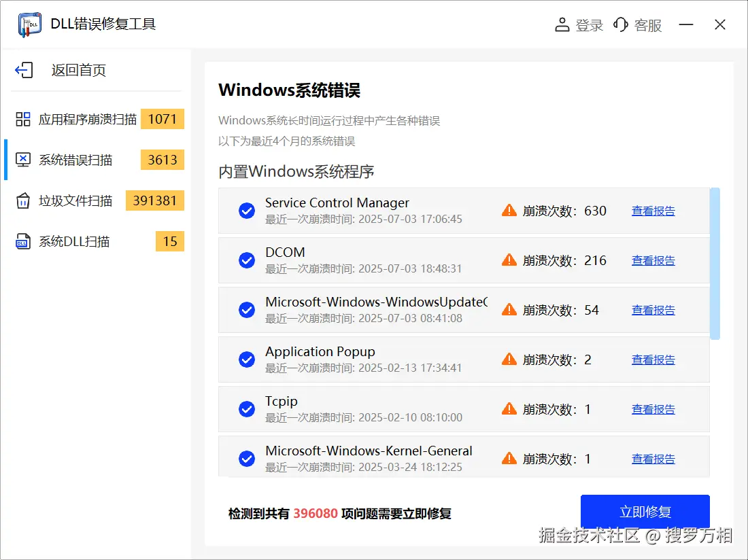
Task: Click the DLL repair tool app logo
Action: click(x=29, y=24)
